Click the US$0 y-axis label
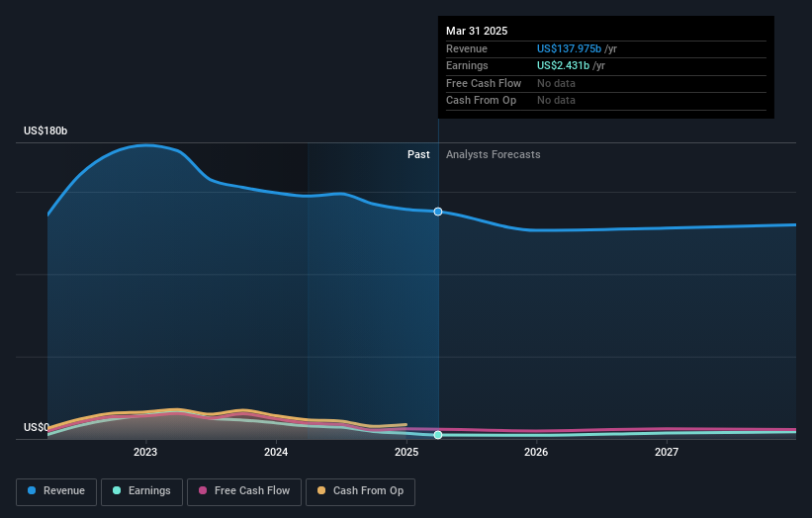 pos(37,427)
